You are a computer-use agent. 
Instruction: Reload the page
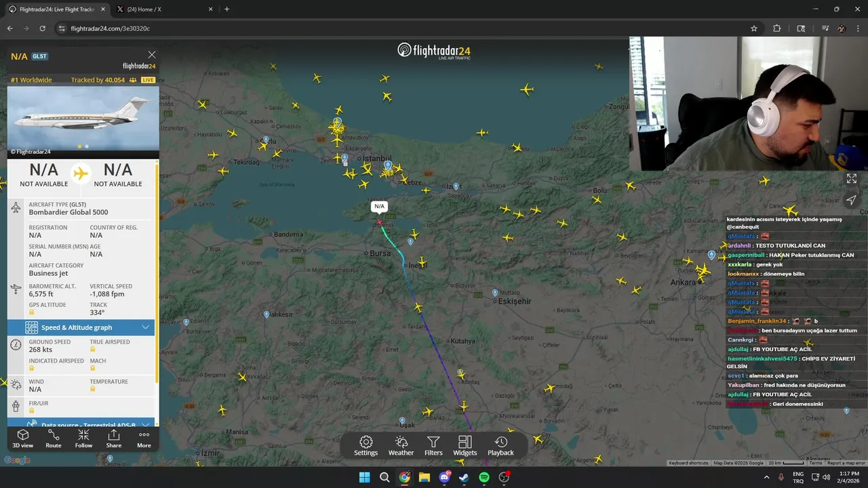coord(42,28)
